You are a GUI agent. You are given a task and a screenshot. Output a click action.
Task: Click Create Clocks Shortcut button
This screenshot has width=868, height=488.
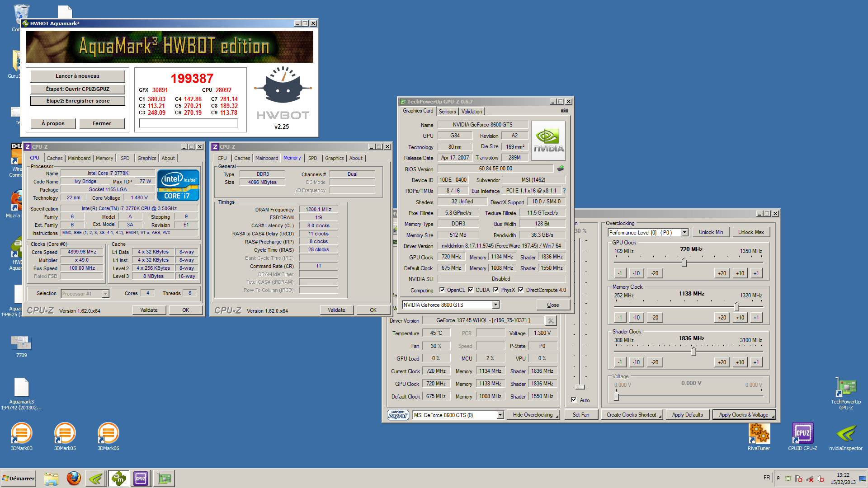pos(632,415)
